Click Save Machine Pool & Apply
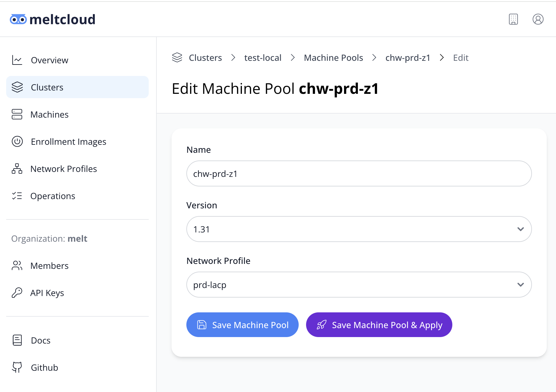The image size is (556, 392). [379, 325]
